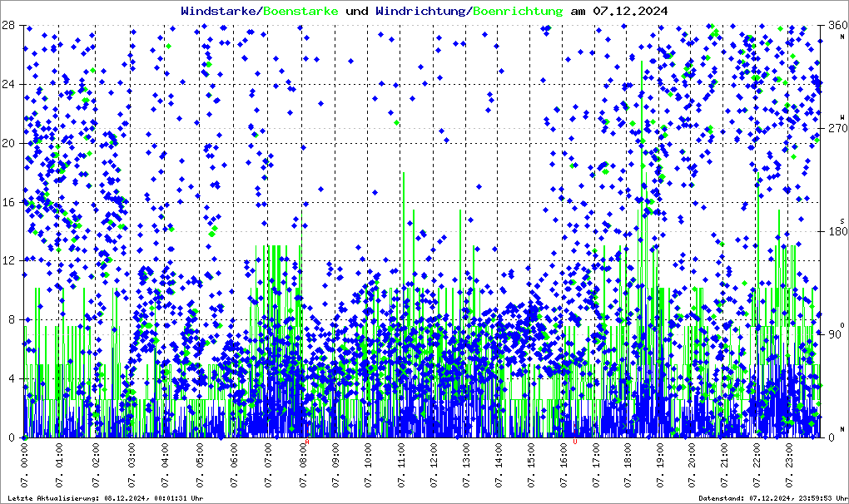Click the green 'Boenrichtung' title word
The height and width of the screenshot is (504, 849).
coord(518,11)
